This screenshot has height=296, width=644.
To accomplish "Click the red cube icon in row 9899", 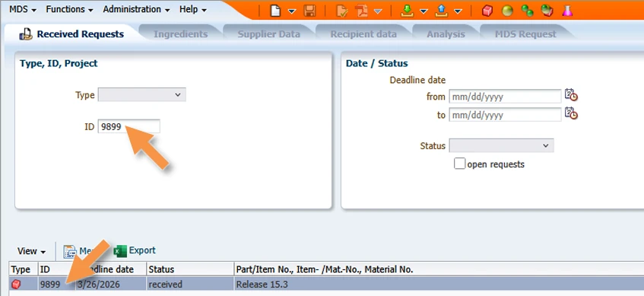I will coord(16,284).
